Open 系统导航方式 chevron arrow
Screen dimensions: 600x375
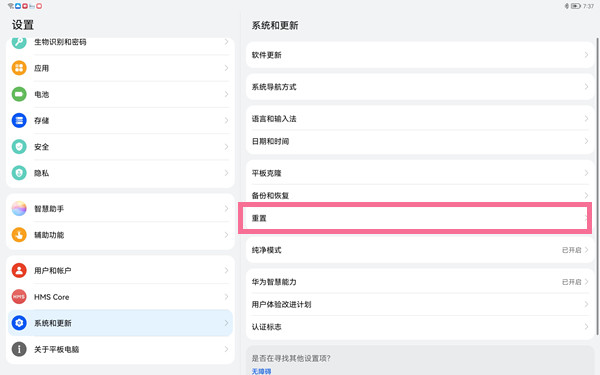pos(586,87)
